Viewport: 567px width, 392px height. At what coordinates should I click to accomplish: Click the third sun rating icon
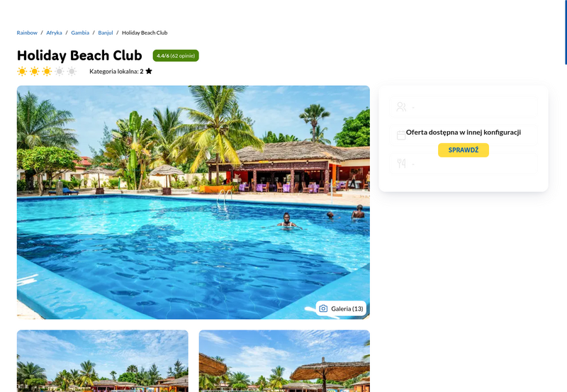click(47, 71)
